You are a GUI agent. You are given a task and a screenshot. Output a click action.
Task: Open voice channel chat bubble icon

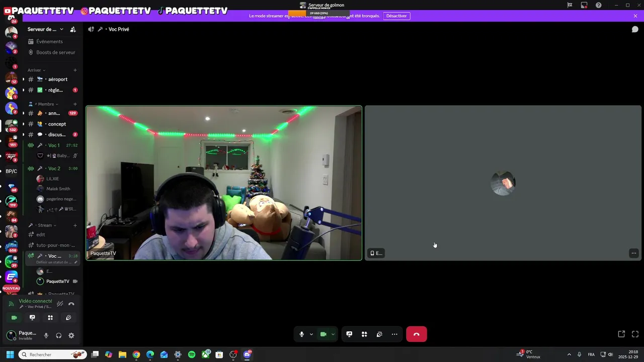coord(635,29)
